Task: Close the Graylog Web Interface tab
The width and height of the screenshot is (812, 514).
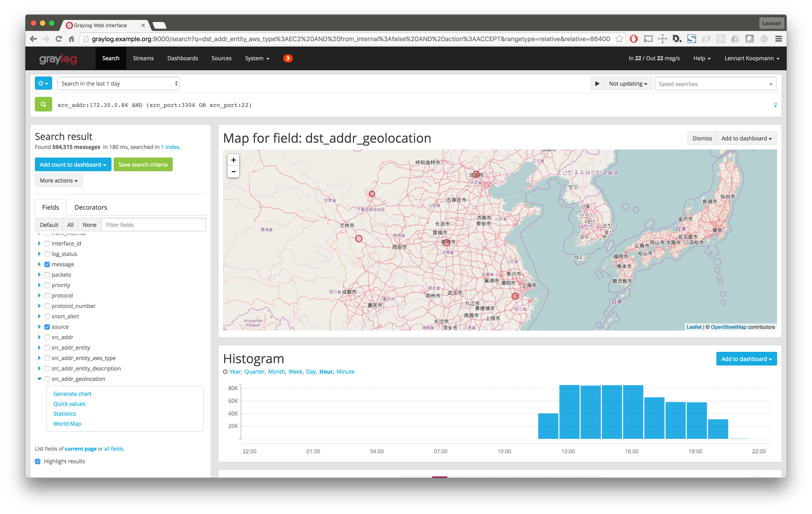Action: click(x=143, y=25)
